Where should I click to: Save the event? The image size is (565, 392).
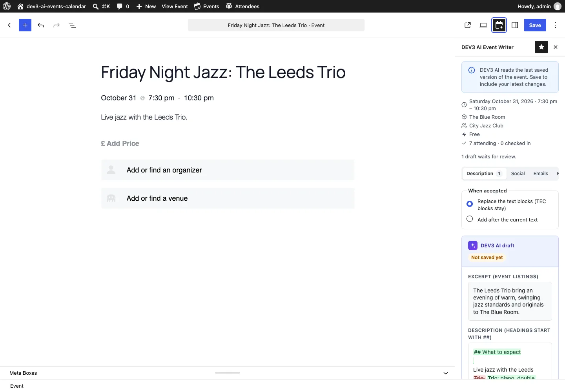(535, 25)
